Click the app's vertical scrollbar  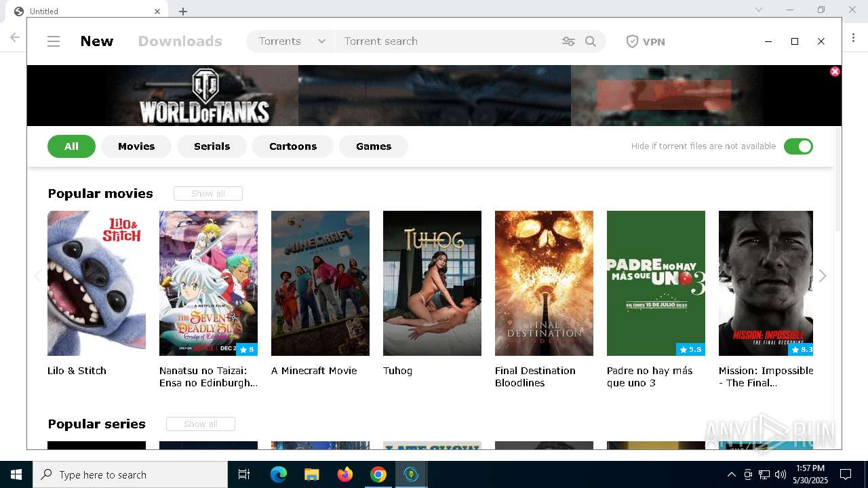click(x=837, y=180)
